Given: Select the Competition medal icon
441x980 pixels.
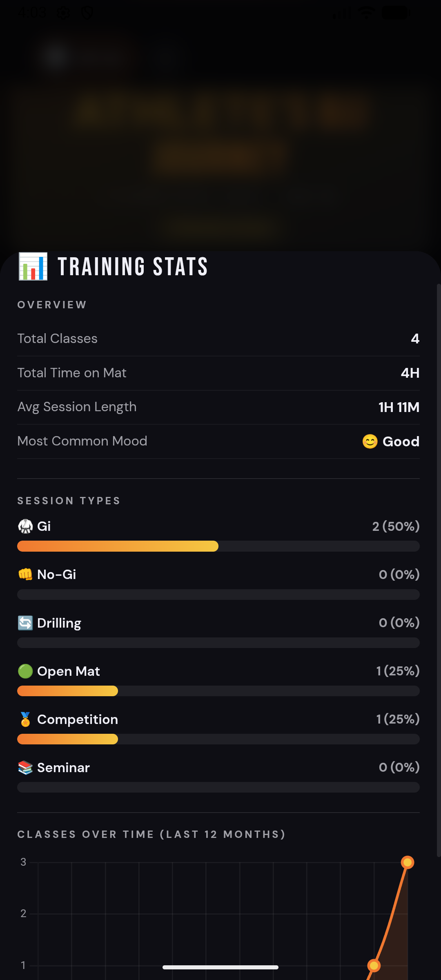Looking at the screenshot, I should [25, 719].
